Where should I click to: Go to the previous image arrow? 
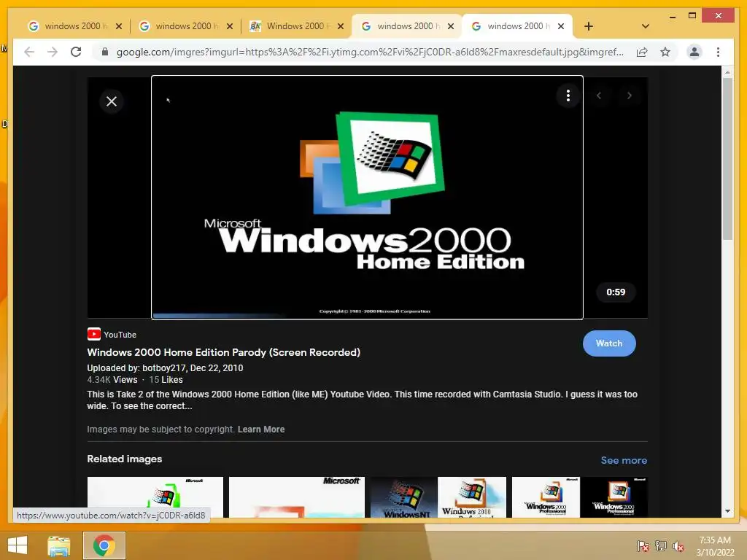(x=599, y=96)
